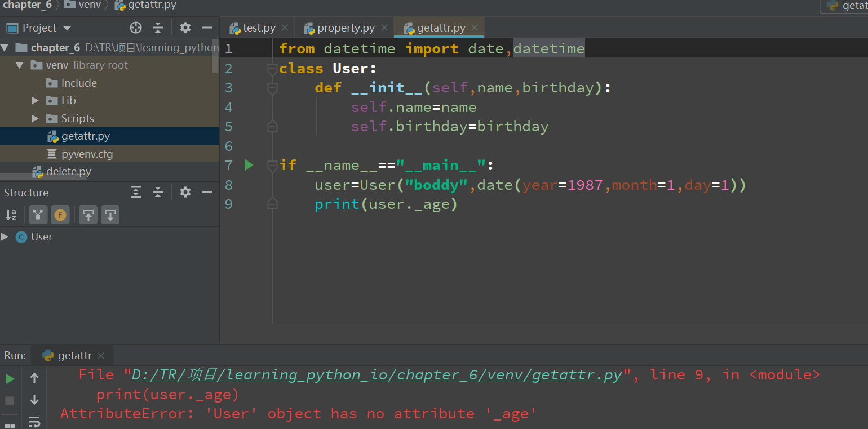The width and height of the screenshot is (868, 429).
Task: Rerun getattr with the green play button
Action: pos(10,379)
